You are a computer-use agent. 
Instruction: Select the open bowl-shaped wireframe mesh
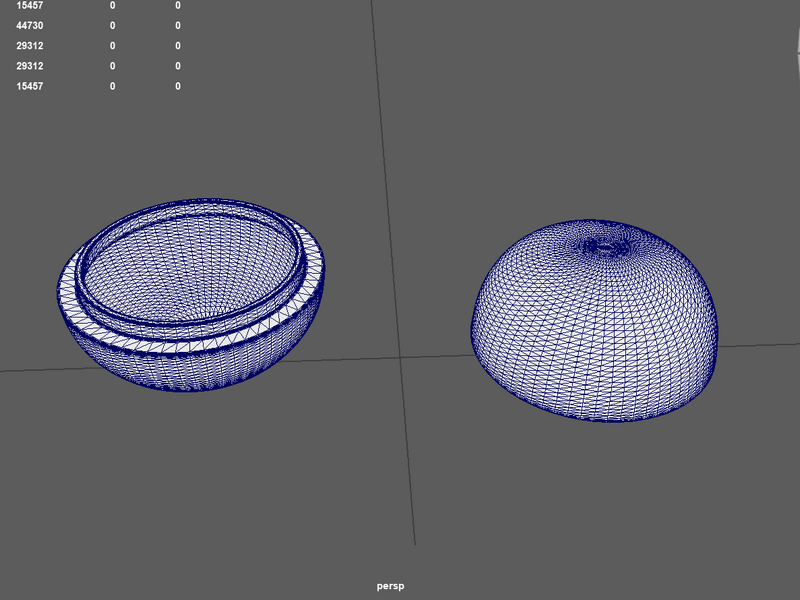pyautogui.click(x=190, y=295)
